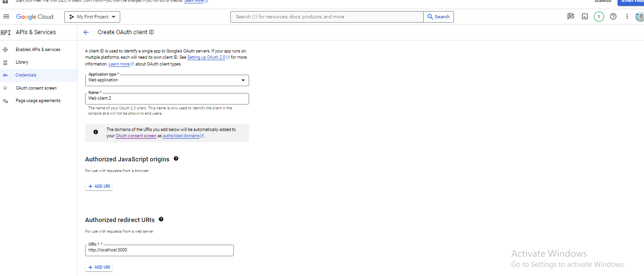Click the Credentials key icon
Image resolution: width=644 pixels, height=276 pixels.
5,75
